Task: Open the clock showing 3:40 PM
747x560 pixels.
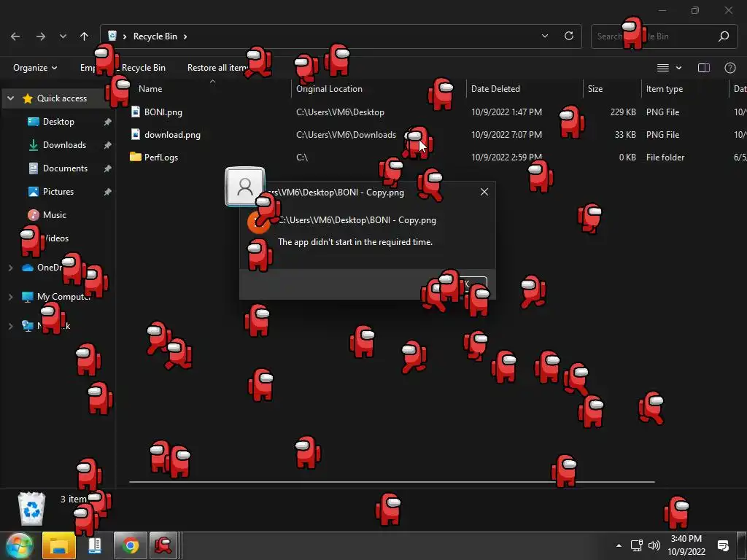Action: tap(686, 545)
